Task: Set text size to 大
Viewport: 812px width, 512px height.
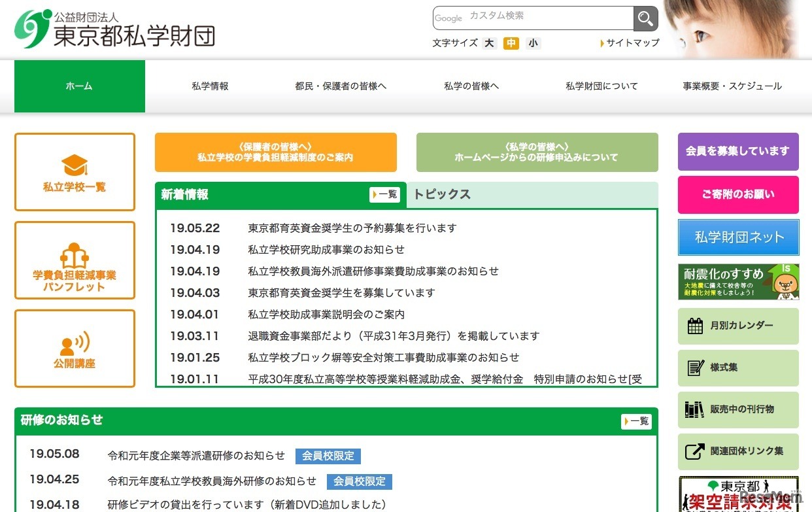Action: click(489, 43)
